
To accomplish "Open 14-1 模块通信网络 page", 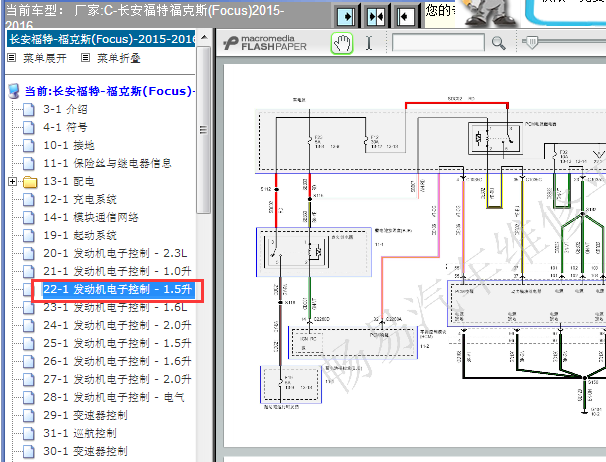I will [91, 217].
